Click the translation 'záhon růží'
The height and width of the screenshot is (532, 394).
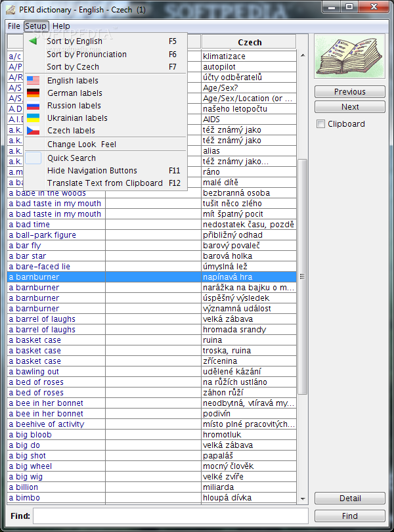[x=223, y=393]
